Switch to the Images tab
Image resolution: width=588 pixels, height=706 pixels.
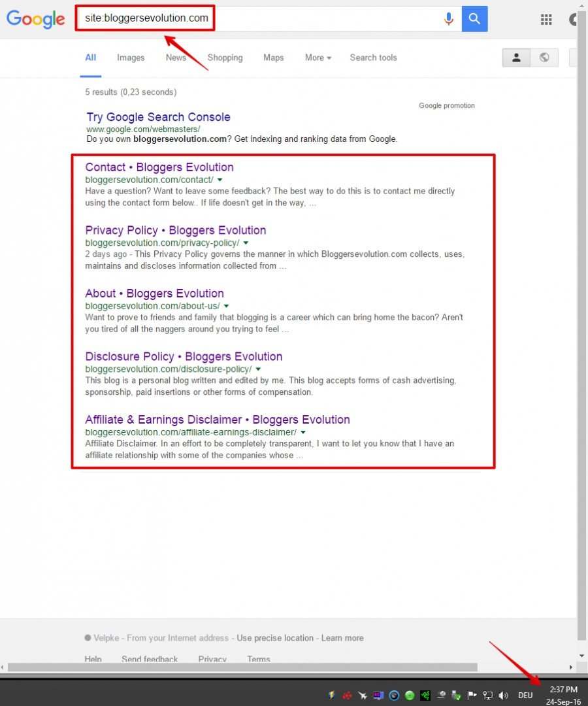[x=131, y=58]
